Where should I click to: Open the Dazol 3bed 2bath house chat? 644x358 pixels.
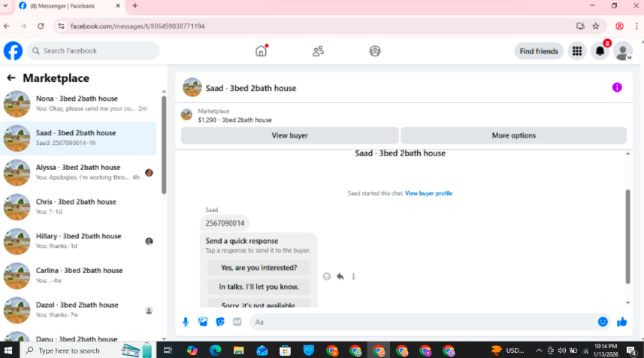tap(78, 310)
